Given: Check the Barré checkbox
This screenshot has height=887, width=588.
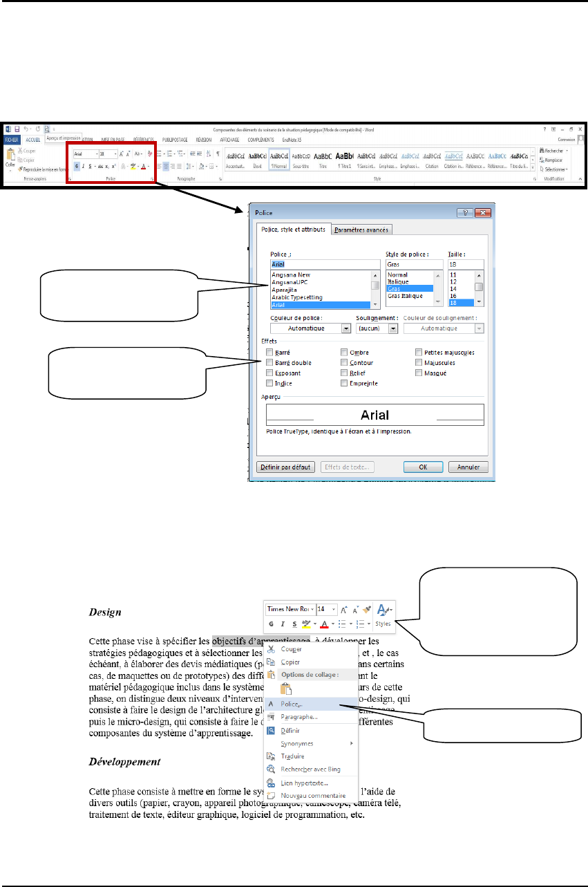Looking at the screenshot, I should tap(269, 352).
